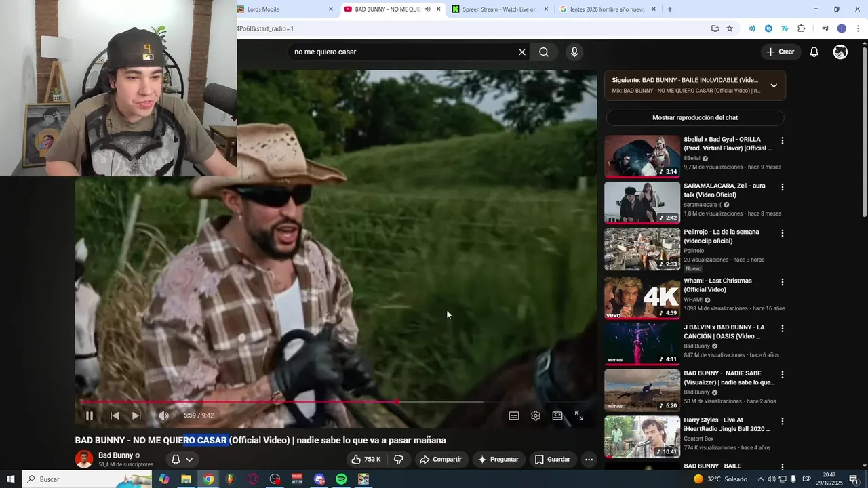The height and width of the screenshot is (488, 868).
Task: Dislike the video
Action: [x=399, y=460]
